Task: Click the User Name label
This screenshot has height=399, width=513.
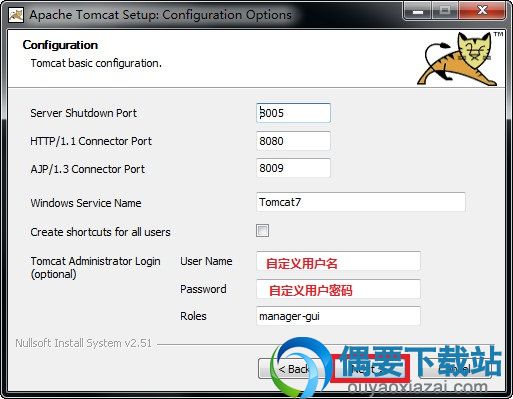Action: pos(206,261)
